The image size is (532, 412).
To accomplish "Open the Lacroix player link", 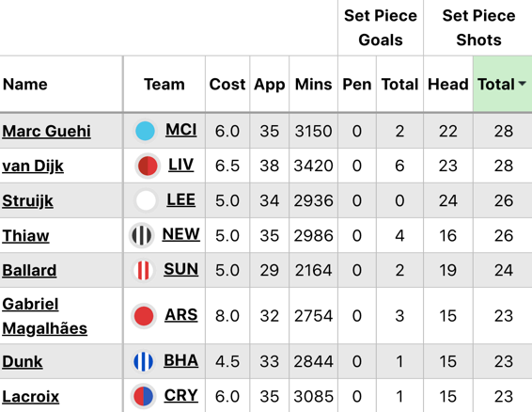I will click(30, 396).
